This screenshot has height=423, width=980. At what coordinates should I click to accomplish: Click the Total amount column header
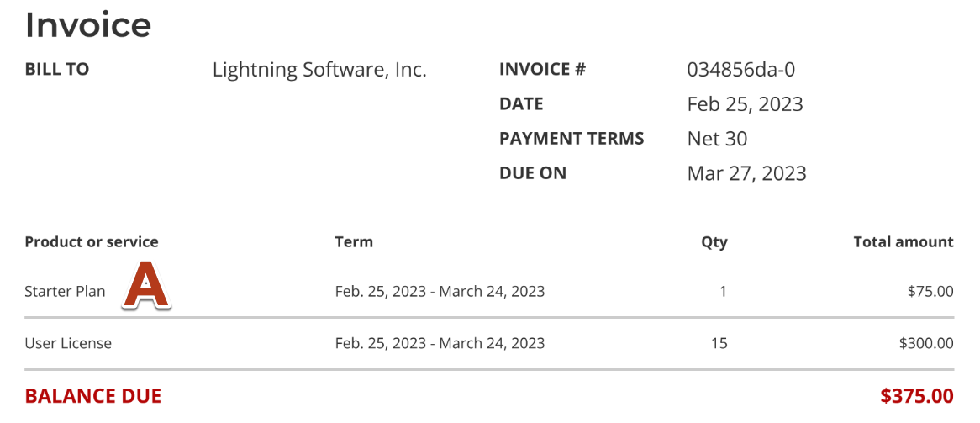[x=904, y=242]
